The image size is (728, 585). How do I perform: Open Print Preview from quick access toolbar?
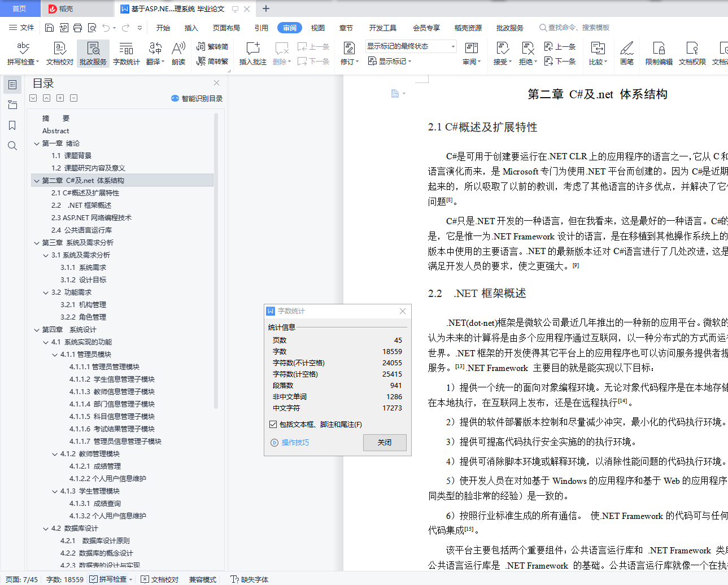click(x=91, y=28)
